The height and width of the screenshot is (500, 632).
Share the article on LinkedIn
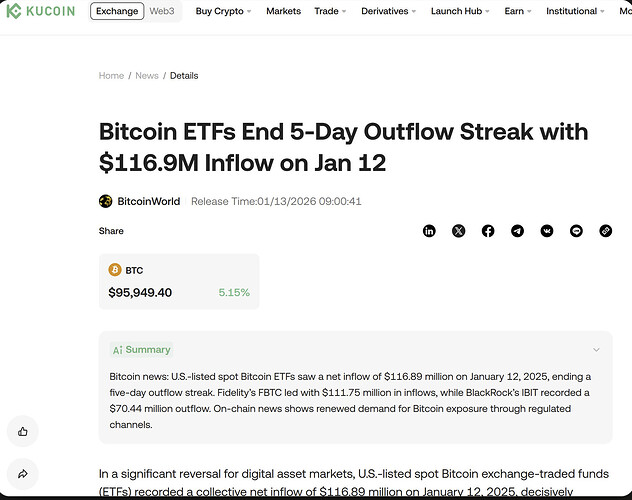[x=429, y=231]
